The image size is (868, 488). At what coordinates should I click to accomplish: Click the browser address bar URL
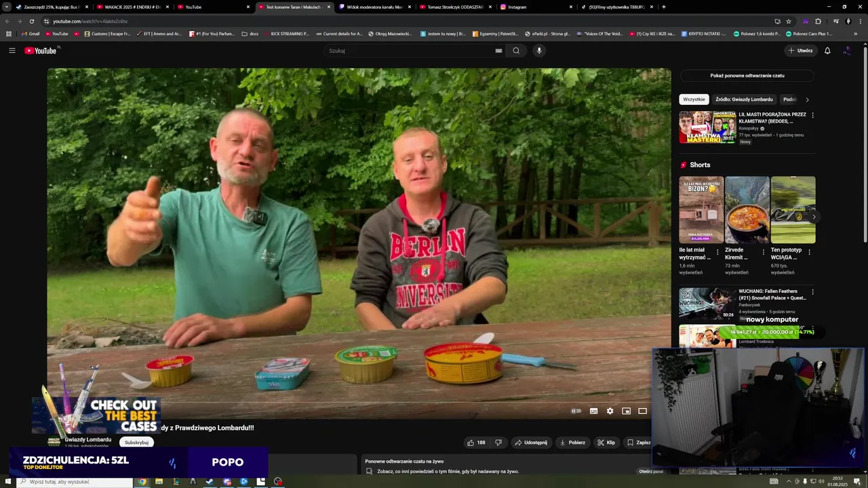(90, 21)
